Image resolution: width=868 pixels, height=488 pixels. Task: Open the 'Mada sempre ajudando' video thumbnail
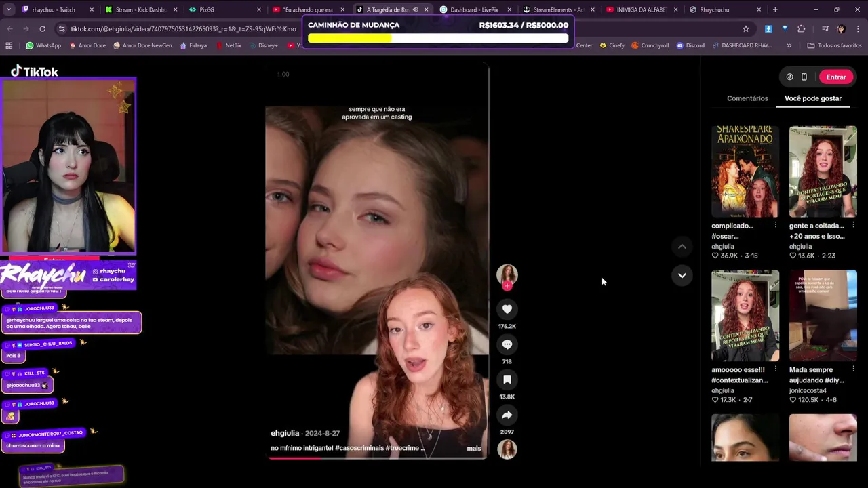coord(823,316)
